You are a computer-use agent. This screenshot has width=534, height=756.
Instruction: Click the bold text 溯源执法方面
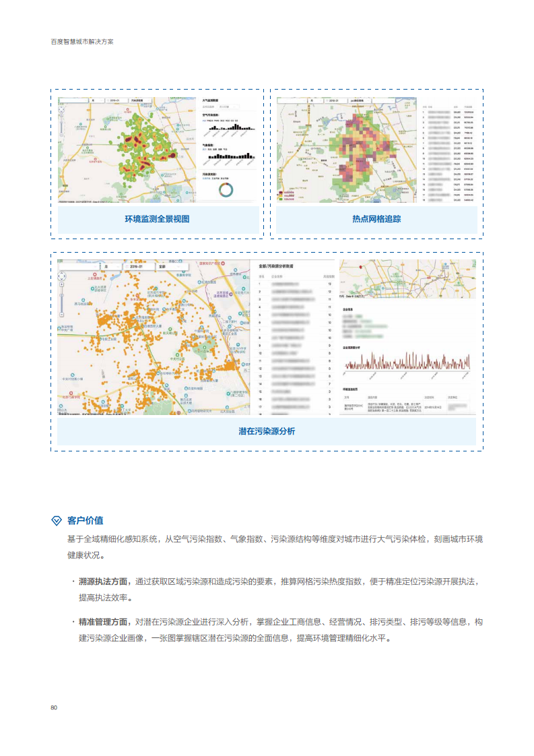[104, 581]
